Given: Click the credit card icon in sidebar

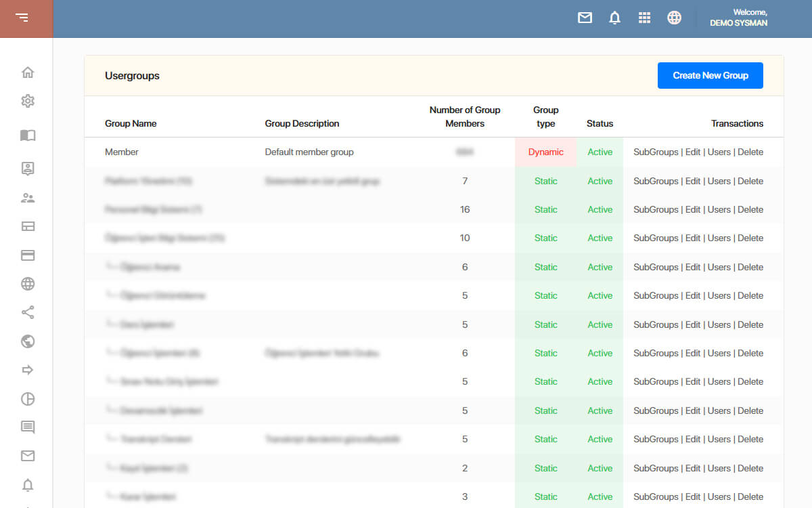Looking at the screenshot, I should point(28,255).
